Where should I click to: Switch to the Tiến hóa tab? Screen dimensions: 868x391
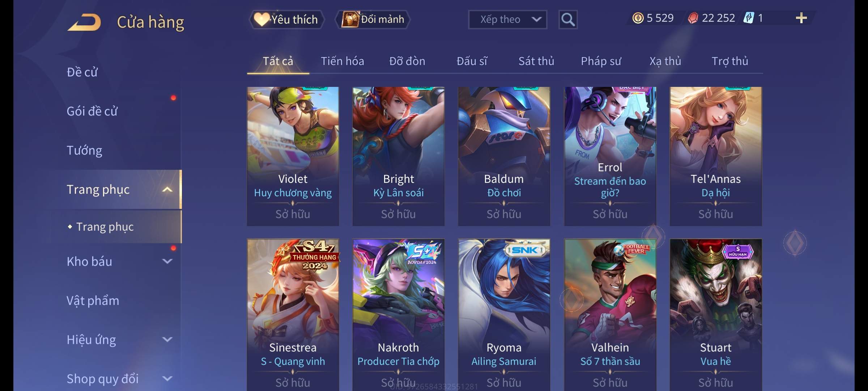[x=342, y=61]
